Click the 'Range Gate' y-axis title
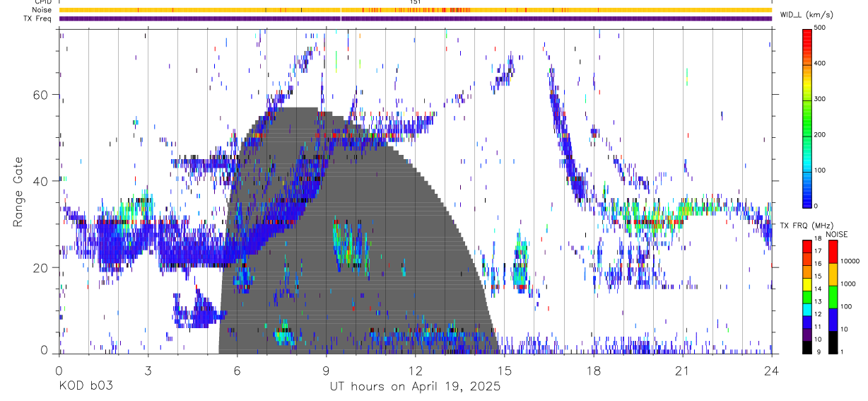Screen dimensions: 868x401 tap(19, 192)
